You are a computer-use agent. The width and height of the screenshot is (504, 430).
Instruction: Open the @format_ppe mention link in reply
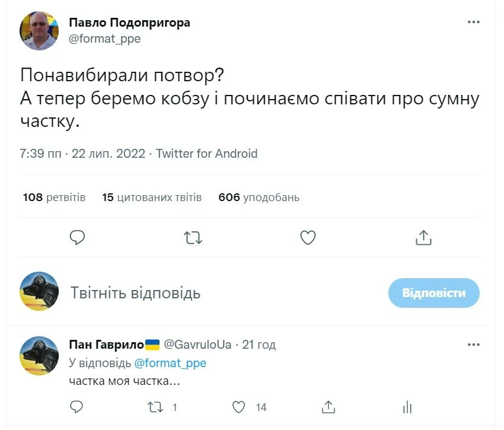click(170, 363)
